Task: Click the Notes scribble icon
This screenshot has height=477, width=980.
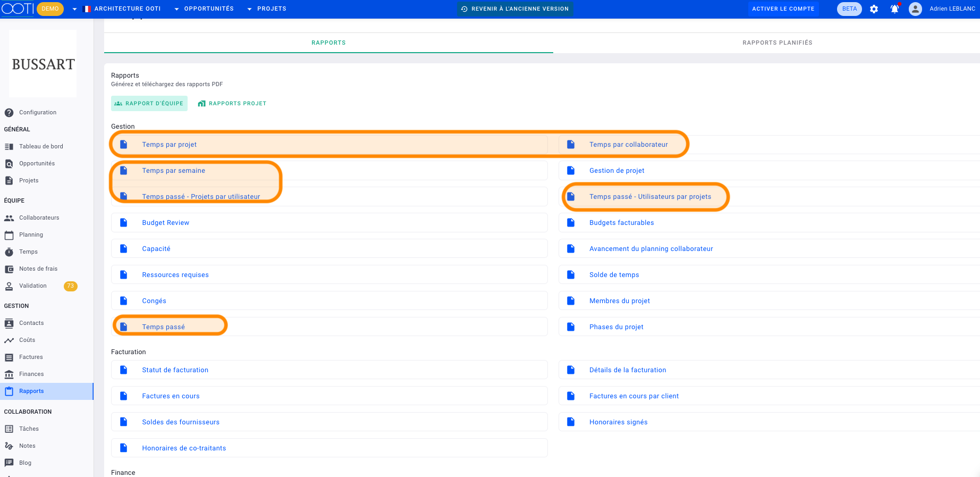Action: [9, 446]
